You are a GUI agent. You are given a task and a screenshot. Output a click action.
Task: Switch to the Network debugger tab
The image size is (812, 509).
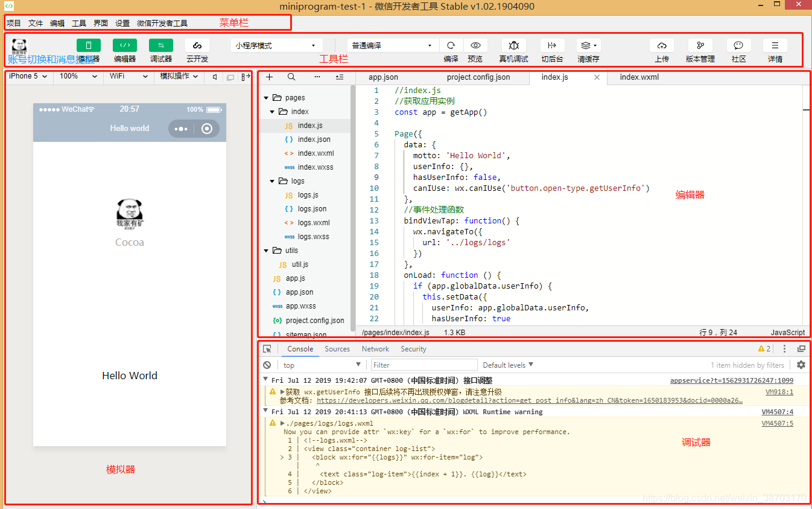(x=375, y=349)
